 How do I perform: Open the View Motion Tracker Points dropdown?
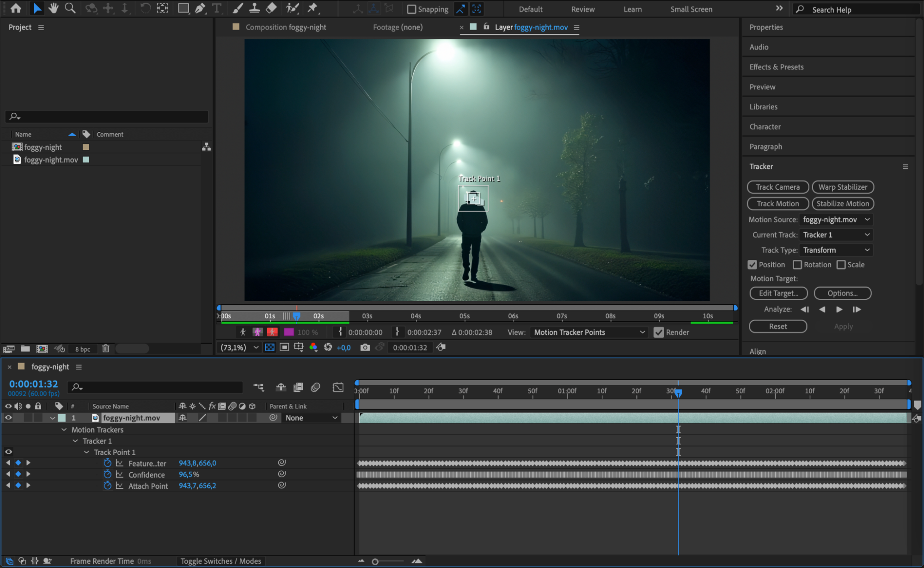589,332
